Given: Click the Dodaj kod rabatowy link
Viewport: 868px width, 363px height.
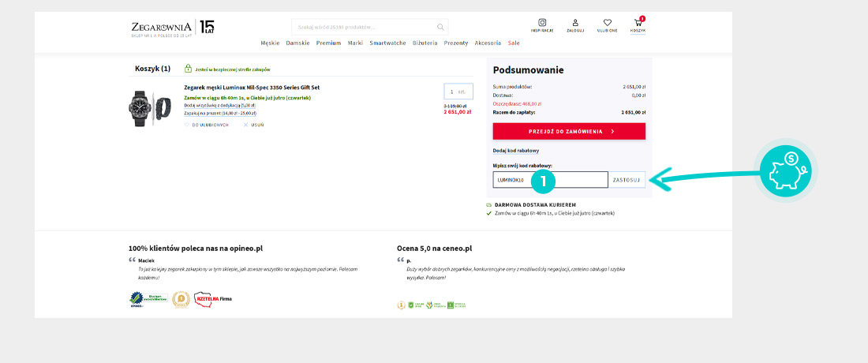Looking at the screenshot, I should pos(516,151).
